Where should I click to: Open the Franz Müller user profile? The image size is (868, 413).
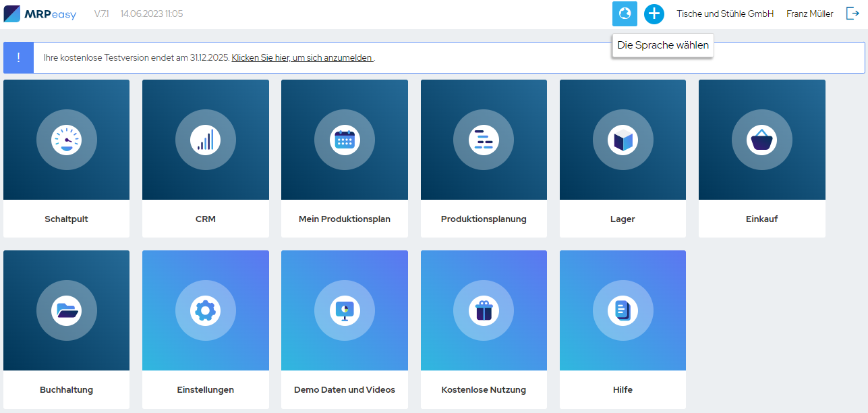(x=809, y=13)
